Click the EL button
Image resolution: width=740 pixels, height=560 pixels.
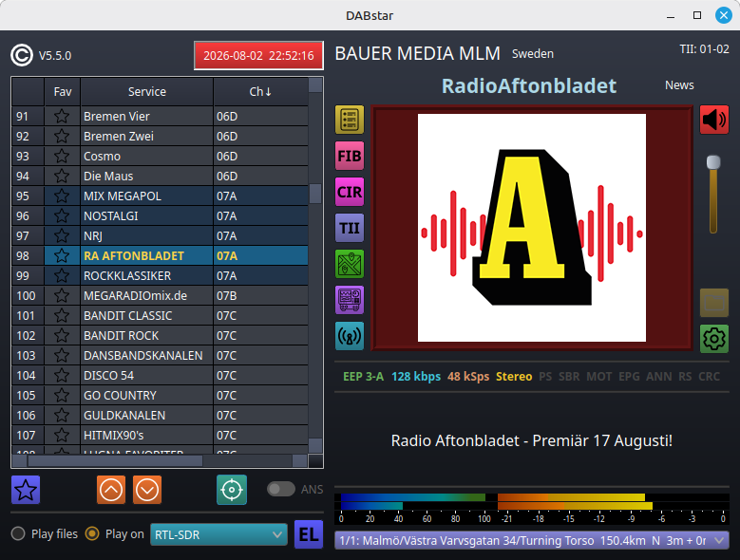(x=309, y=534)
